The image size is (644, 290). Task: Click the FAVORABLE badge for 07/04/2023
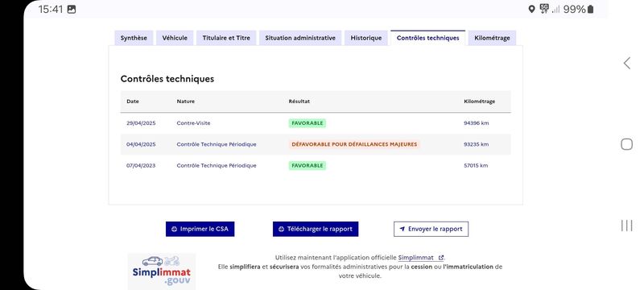coord(308,166)
